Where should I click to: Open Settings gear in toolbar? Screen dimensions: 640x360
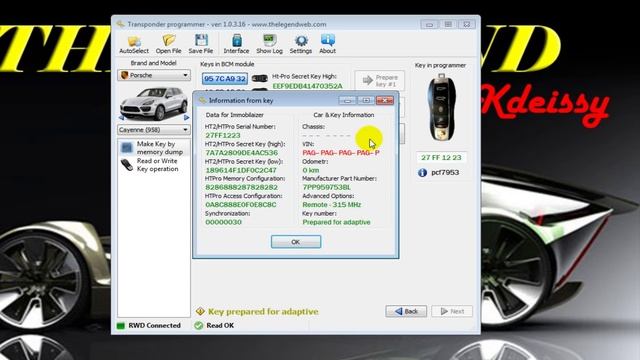(x=301, y=44)
